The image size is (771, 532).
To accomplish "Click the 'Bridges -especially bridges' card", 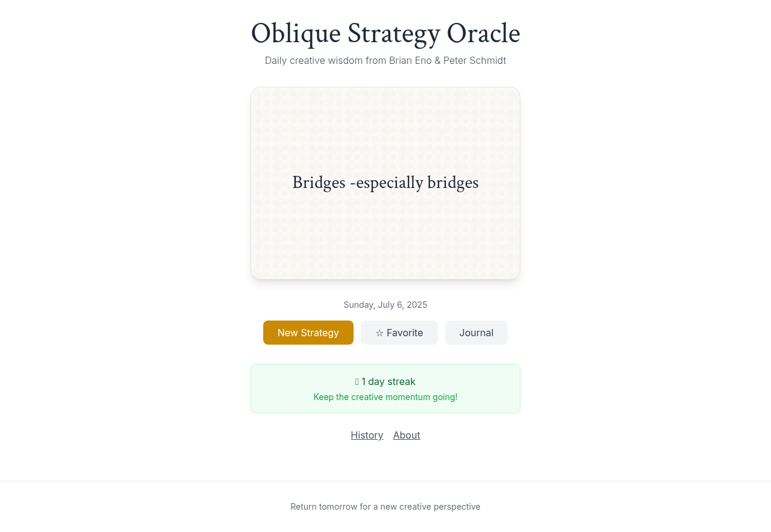I will click(385, 183).
